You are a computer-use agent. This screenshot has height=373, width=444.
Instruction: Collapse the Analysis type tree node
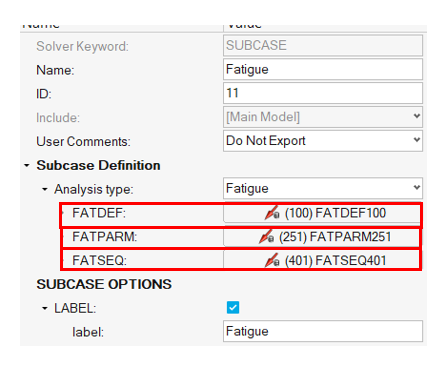45,189
